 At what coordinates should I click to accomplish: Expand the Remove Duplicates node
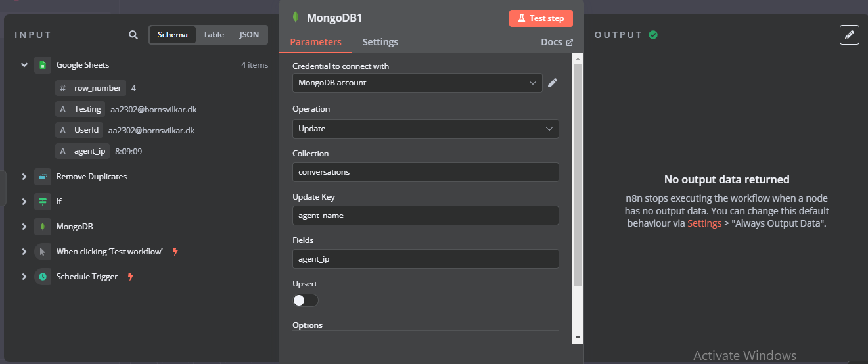point(24,177)
